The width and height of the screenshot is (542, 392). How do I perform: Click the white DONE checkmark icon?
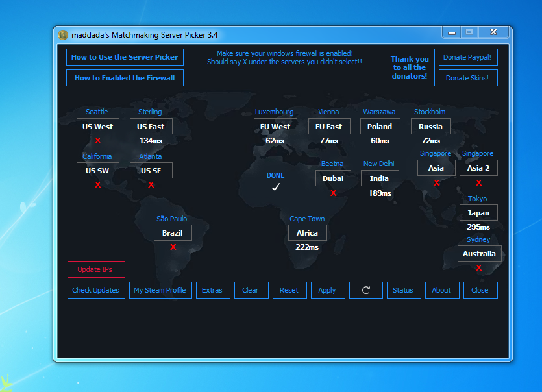[276, 187]
